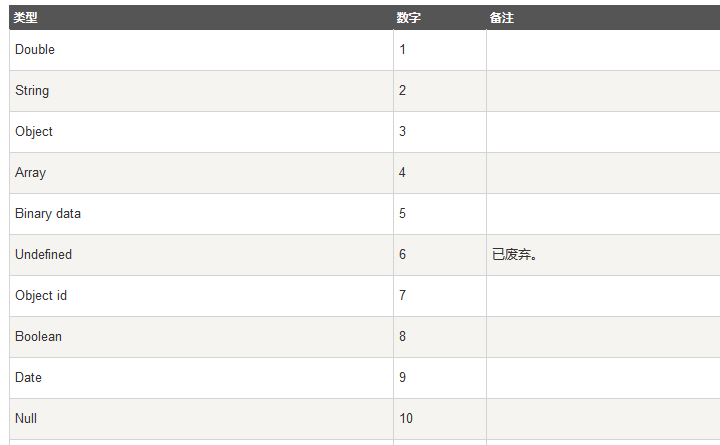Click number 7 in Object id row
This screenshot has height=445, width=720.
click(x=402, y=295)
